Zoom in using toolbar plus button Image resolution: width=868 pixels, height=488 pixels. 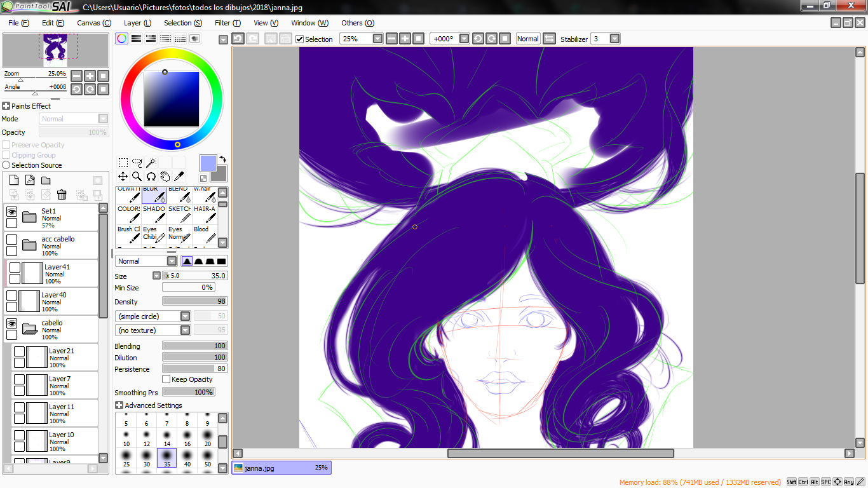[405, 39]
